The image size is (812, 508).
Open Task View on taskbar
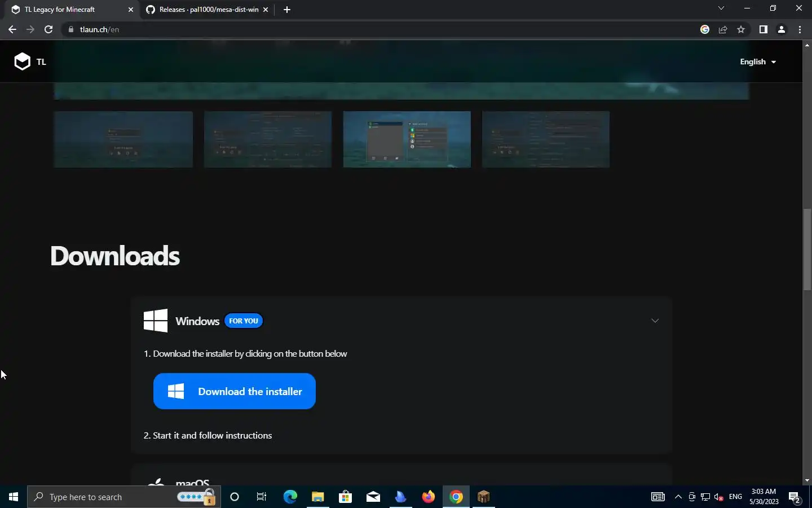click(262, 497)
